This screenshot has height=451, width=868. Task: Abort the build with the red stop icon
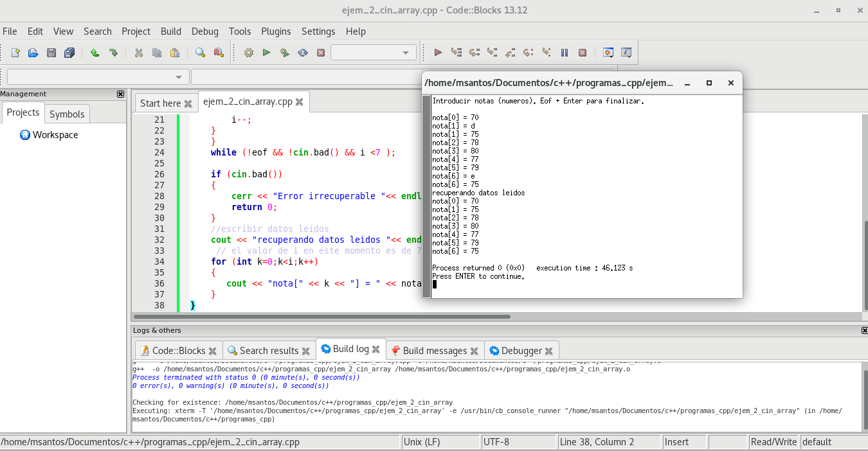click(320, 53)
